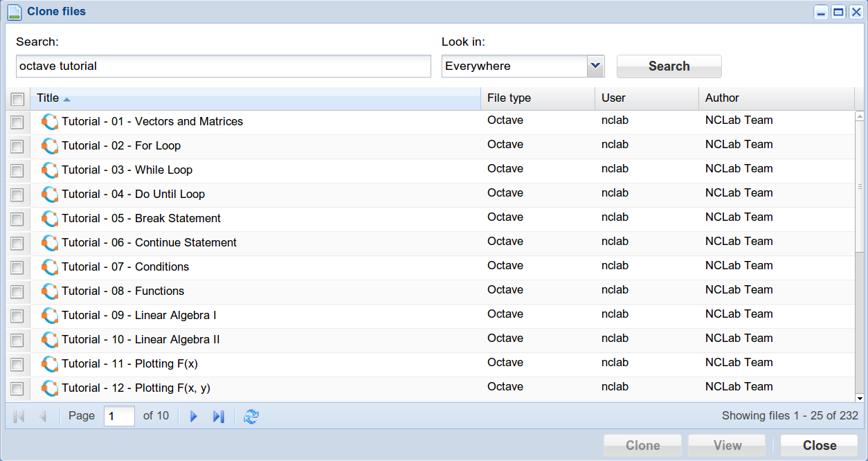
Task: Check the box for Tutorial 01 Vectors and Matrices
Action: [17, 123]
